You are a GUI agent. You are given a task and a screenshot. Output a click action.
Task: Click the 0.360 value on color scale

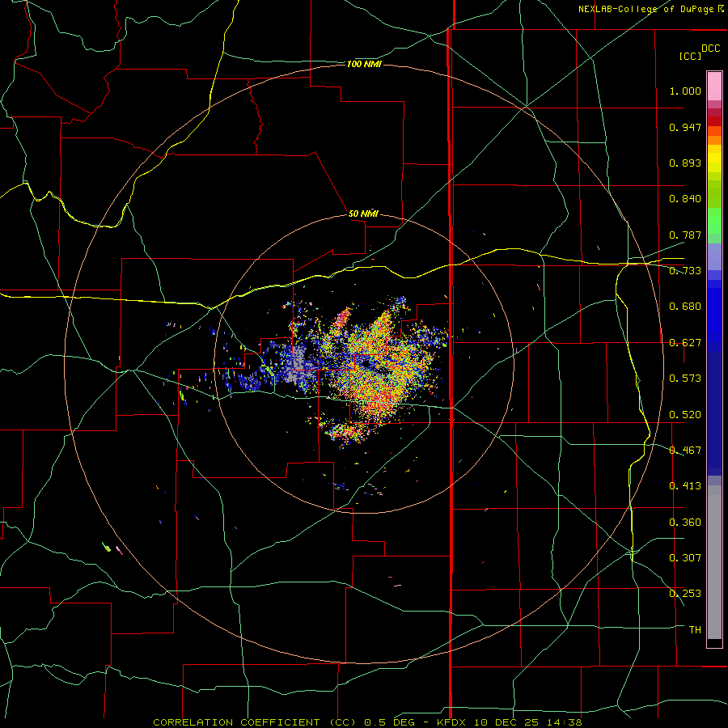[x=685, y=523]
